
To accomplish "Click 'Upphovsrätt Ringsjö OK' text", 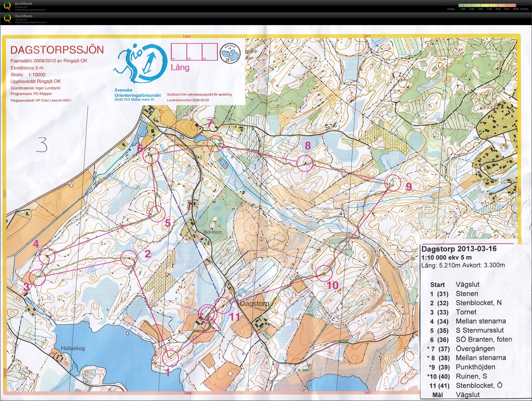I will coord(36,81).
